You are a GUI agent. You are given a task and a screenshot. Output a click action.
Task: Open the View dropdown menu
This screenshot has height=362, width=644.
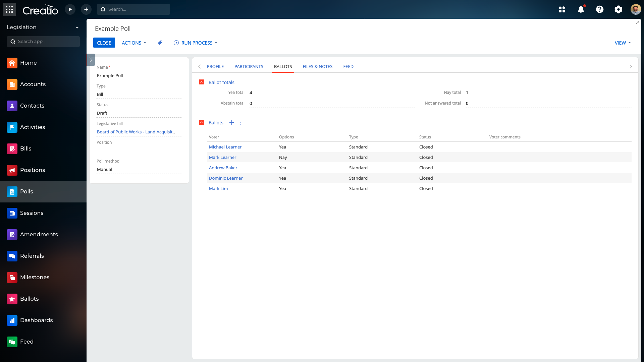point(623,43)
